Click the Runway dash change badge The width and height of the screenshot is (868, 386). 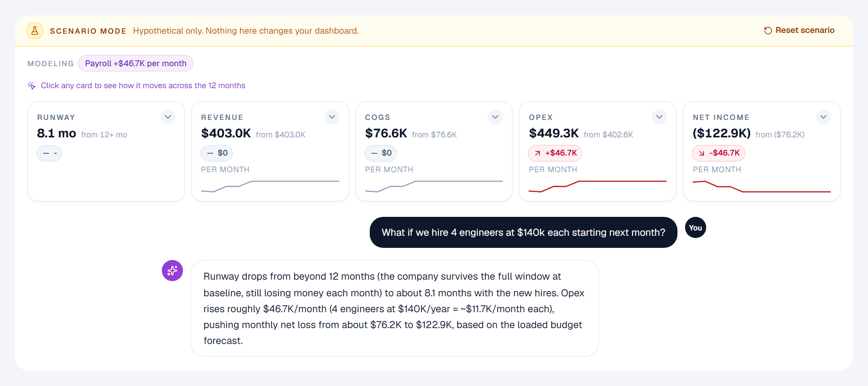pyautogui.click(x=49, y=153)
